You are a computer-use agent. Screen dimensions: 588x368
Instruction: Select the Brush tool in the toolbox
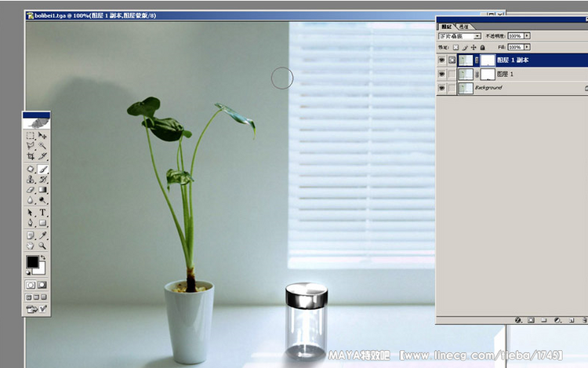point(43,169)
